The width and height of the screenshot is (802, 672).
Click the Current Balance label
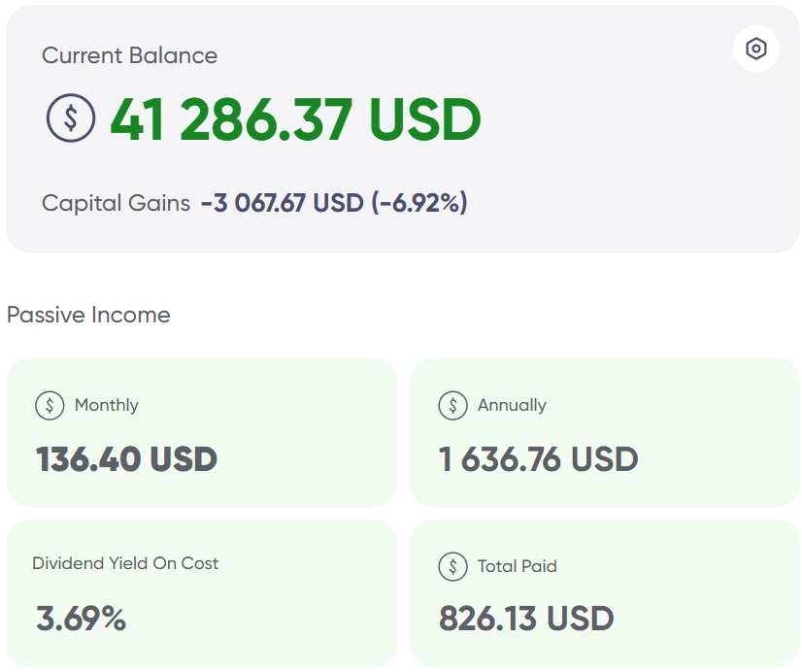pos(129,55)
